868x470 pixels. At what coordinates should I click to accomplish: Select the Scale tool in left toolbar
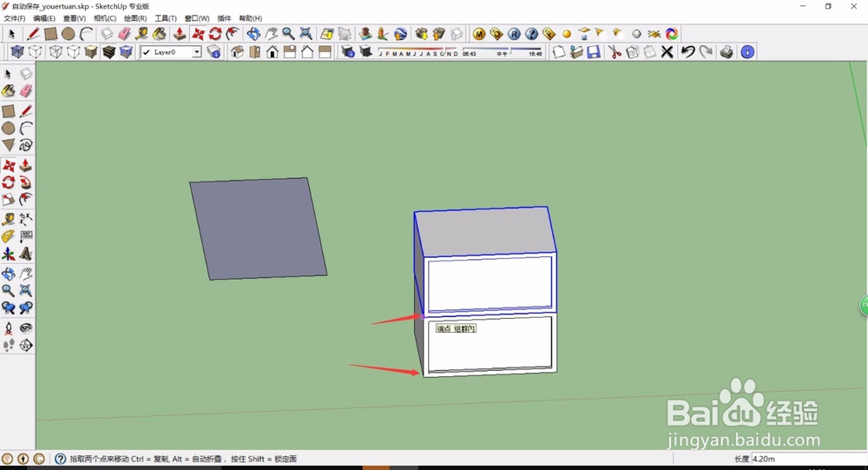(x=9, y=200)
